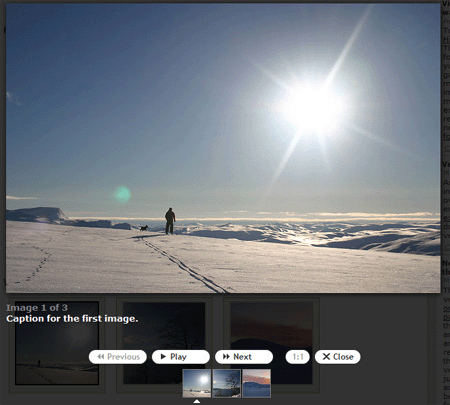Click the green lens flare spot in the photo

point(122,194)
